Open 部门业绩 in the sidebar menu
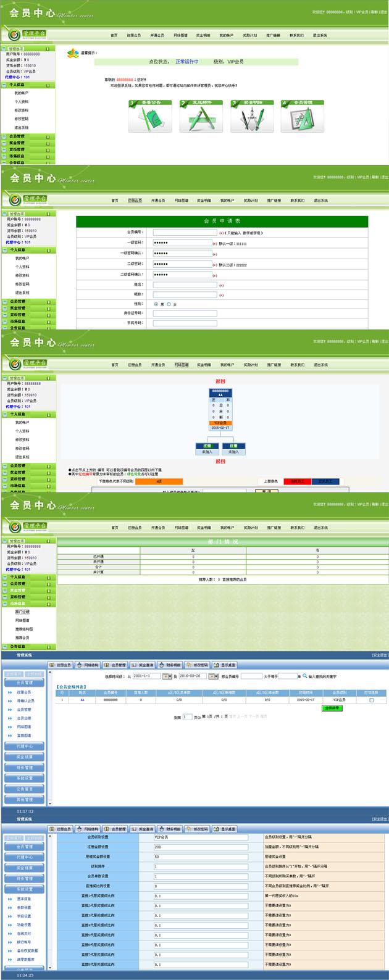Viewport: 389px width, 980px height. (22, 612)
